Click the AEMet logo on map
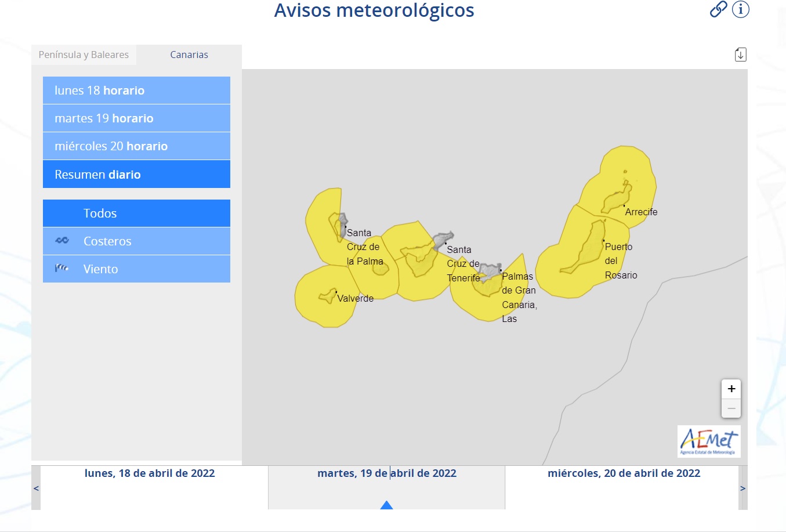Screen dimensions: 786x532 [x=709, y=441]
